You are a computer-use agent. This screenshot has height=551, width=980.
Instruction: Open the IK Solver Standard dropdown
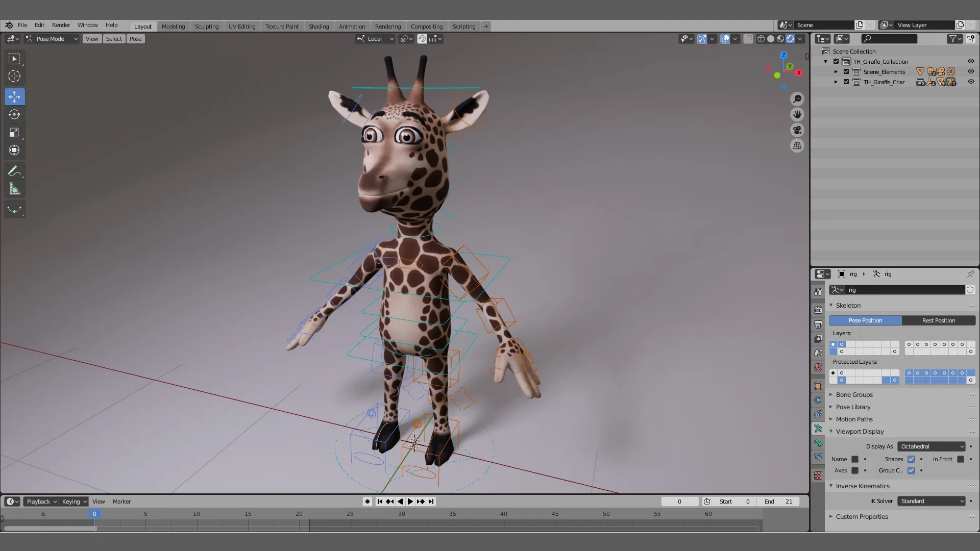[x=932, y=501]
